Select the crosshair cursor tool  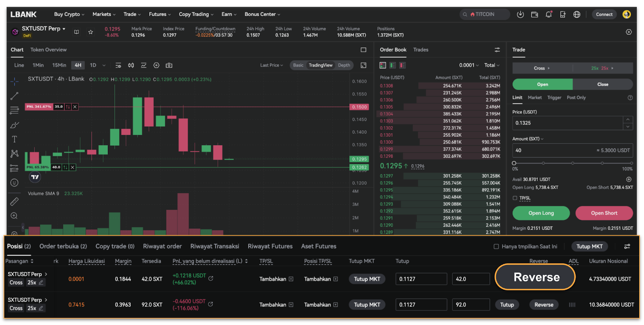click(14, 82)
